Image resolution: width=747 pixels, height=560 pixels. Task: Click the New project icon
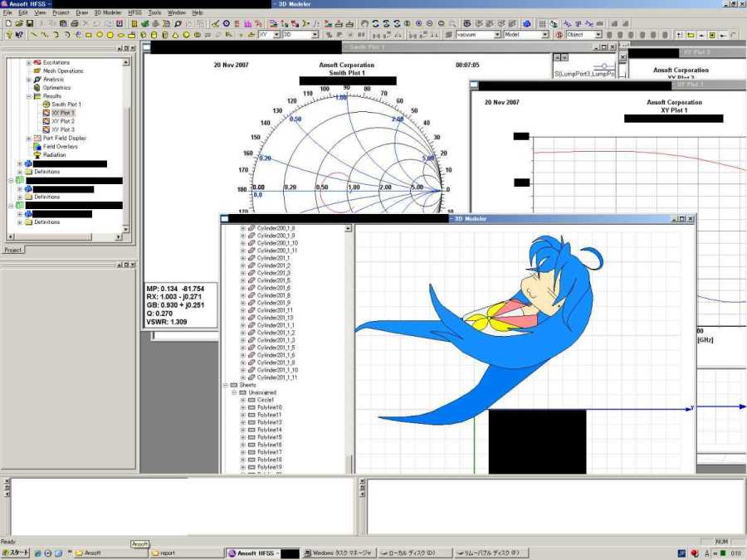pyautogui.click(x=8, y=23)
